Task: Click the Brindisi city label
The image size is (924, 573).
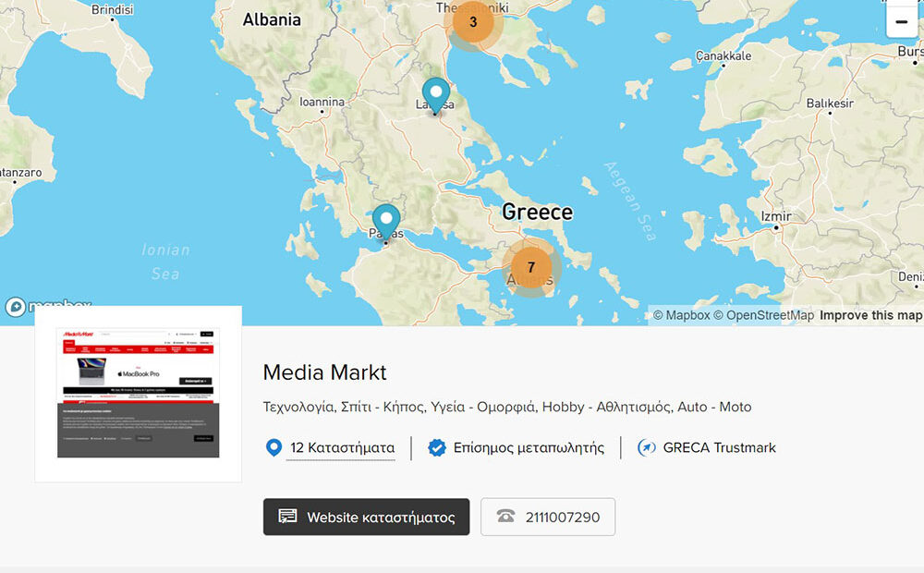Action: [x=112, y=9]
